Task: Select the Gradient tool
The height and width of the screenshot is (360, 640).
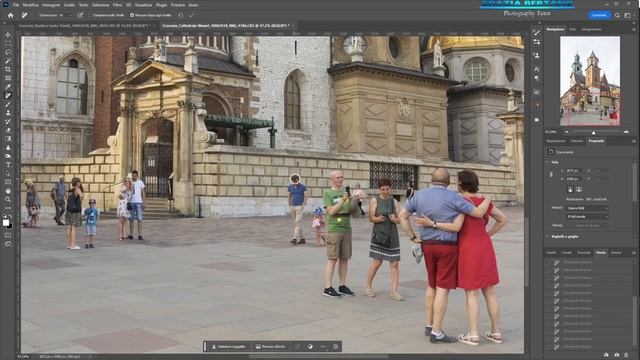Action: click(8, 139)
